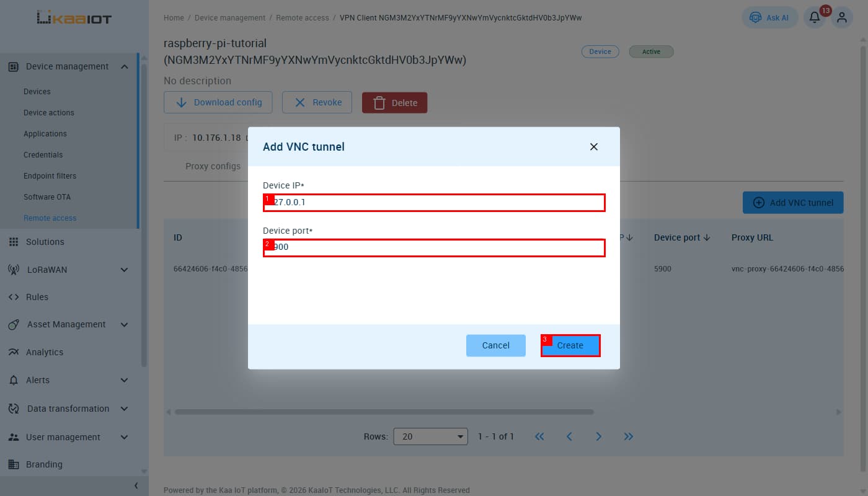
Task: Click the Analytics chart icon
Action: point(14,352)
